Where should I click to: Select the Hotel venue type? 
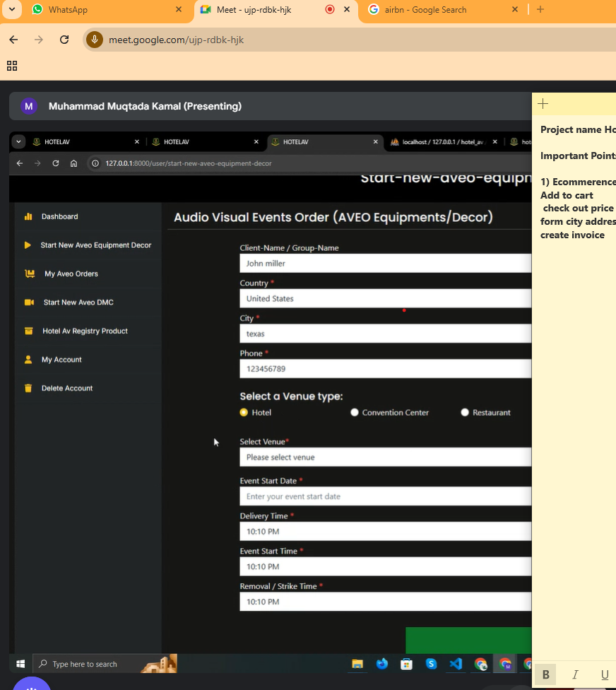(x=244, y=412)
